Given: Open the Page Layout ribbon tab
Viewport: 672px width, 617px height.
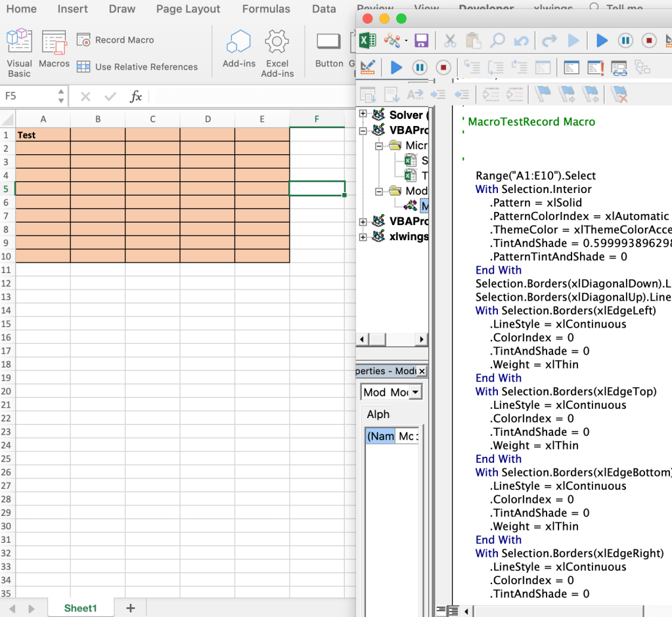Looking at the screenshot, I should coord(188,9).
